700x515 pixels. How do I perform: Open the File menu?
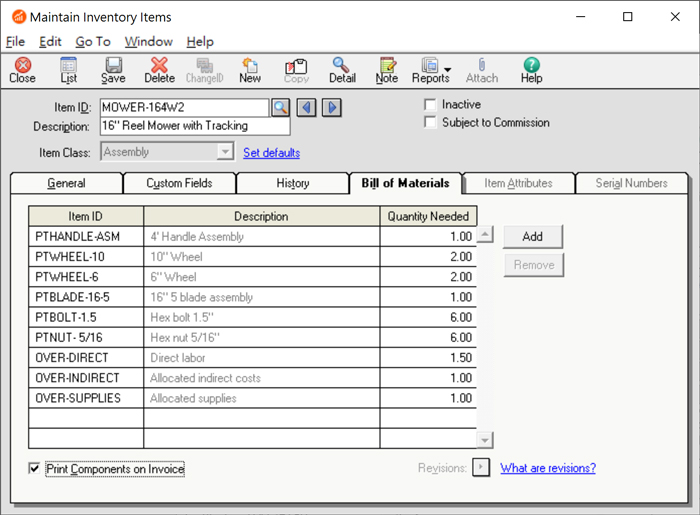[x=15, y=42]
